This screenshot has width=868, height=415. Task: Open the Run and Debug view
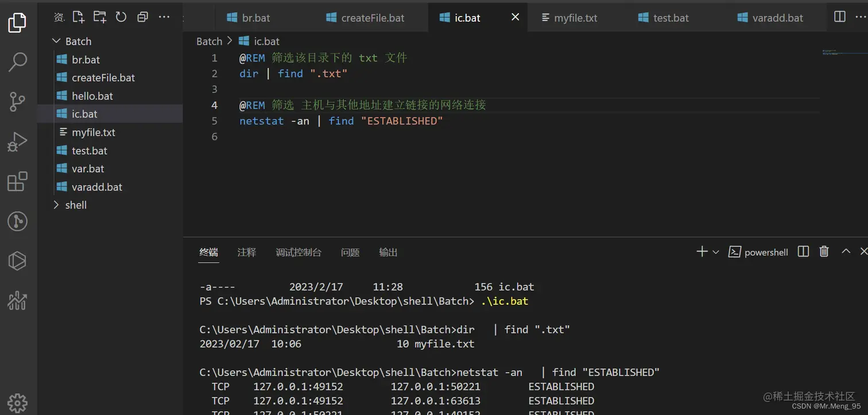pyautogui.click(x=17, y=142)
